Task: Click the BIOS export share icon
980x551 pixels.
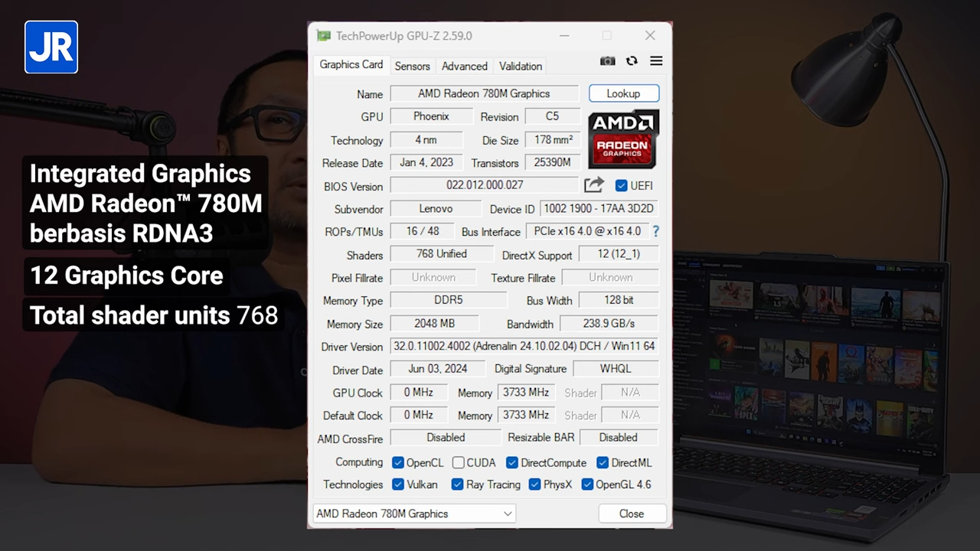Action: (594, 184)
